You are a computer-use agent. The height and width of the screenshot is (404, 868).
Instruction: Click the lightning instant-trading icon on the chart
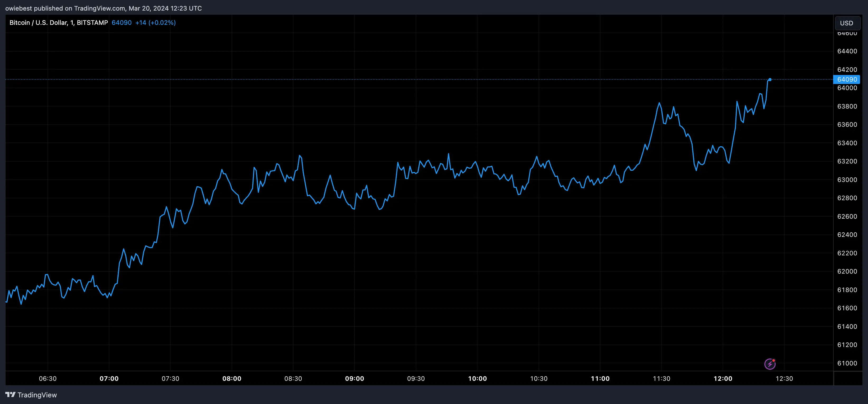770,364
